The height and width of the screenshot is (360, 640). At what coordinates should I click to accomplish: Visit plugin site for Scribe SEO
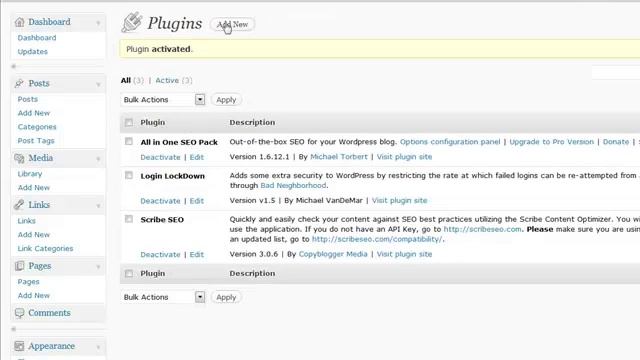pos(404,254)
